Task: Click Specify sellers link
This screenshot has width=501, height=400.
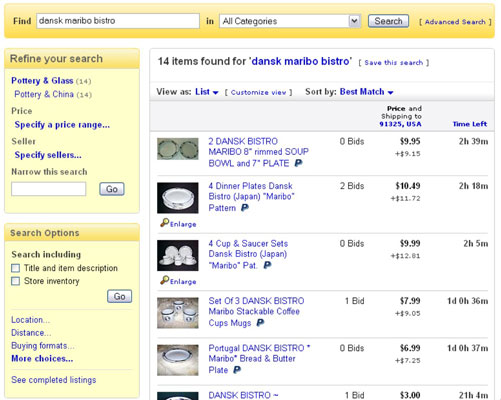Action: (48, 155)
